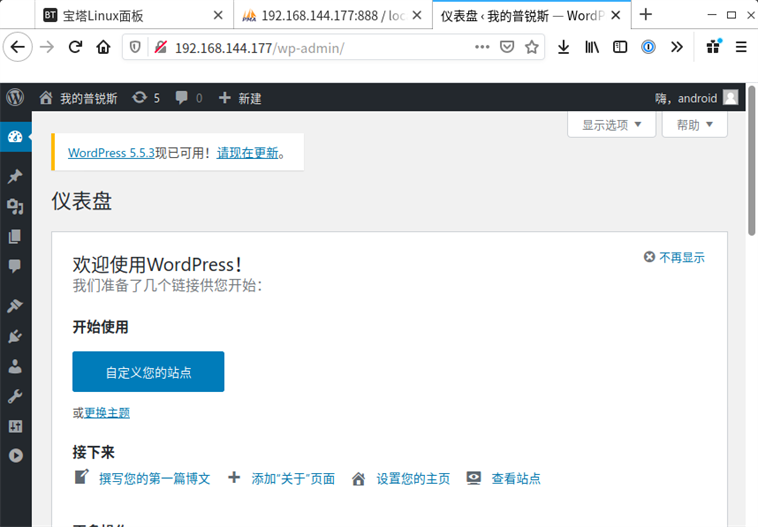Open Plugins sidebar icon
This screenshot has width=758, height=527.
[x=15, y=336]
